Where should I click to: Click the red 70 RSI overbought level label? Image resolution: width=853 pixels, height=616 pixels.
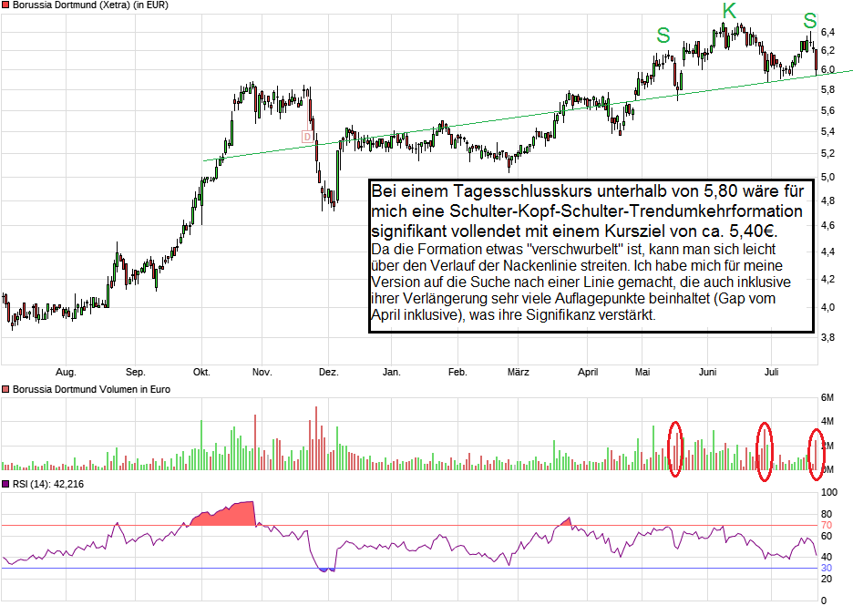827,525
